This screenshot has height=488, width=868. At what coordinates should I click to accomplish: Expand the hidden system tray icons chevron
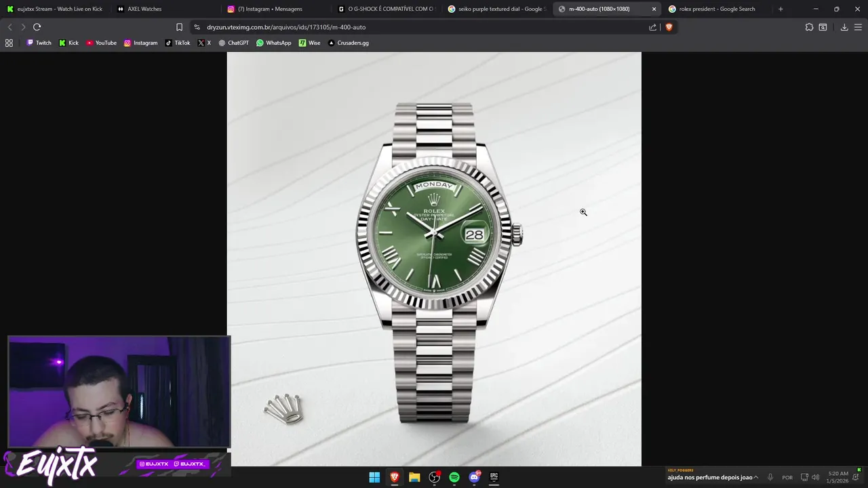(755, 477)
